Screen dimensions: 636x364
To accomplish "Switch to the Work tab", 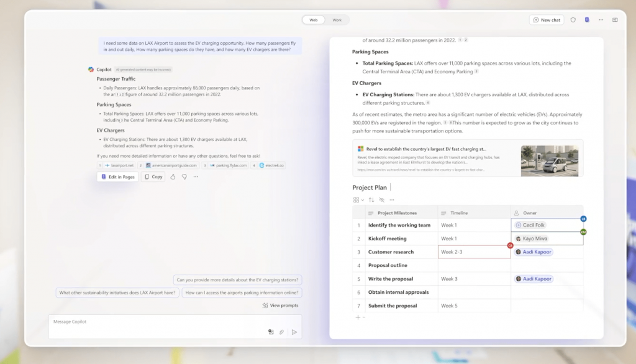I will point(337,20).
